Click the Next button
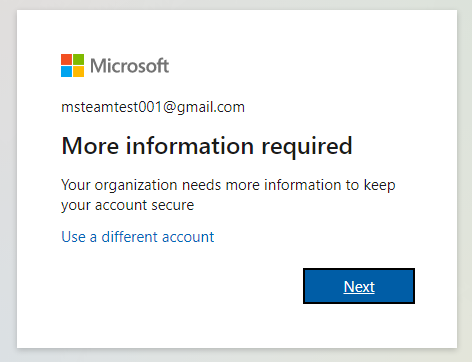 (359, 286)
